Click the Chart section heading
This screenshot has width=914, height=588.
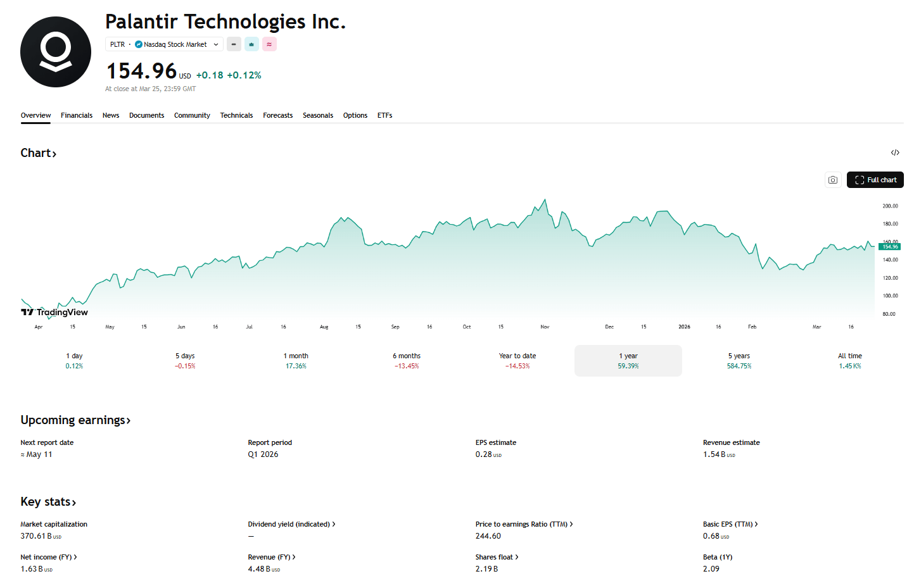point(38,153)
